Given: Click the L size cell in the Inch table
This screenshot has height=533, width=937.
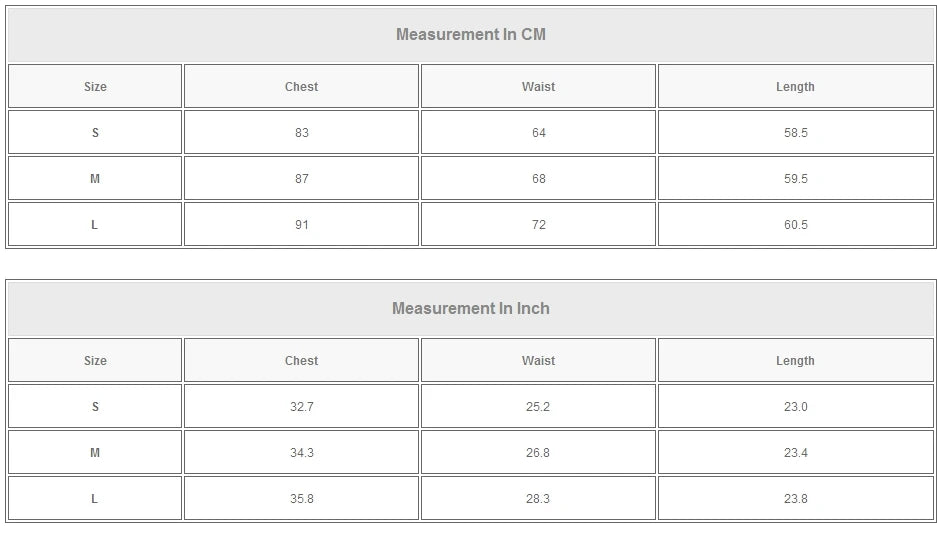Looking at the screenshot, I should click(95, 499).
